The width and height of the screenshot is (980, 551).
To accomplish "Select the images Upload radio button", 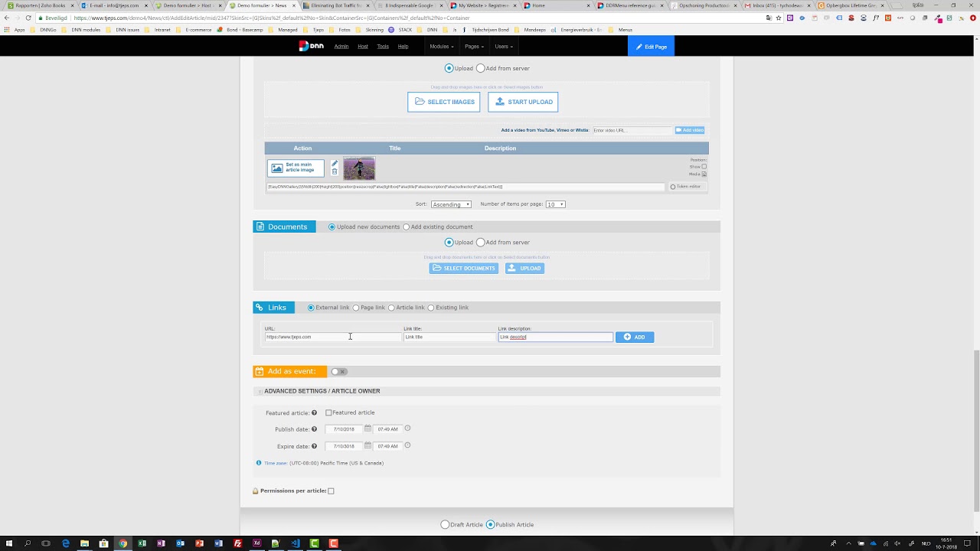I will pyautogui.click(x=449, y=68).
